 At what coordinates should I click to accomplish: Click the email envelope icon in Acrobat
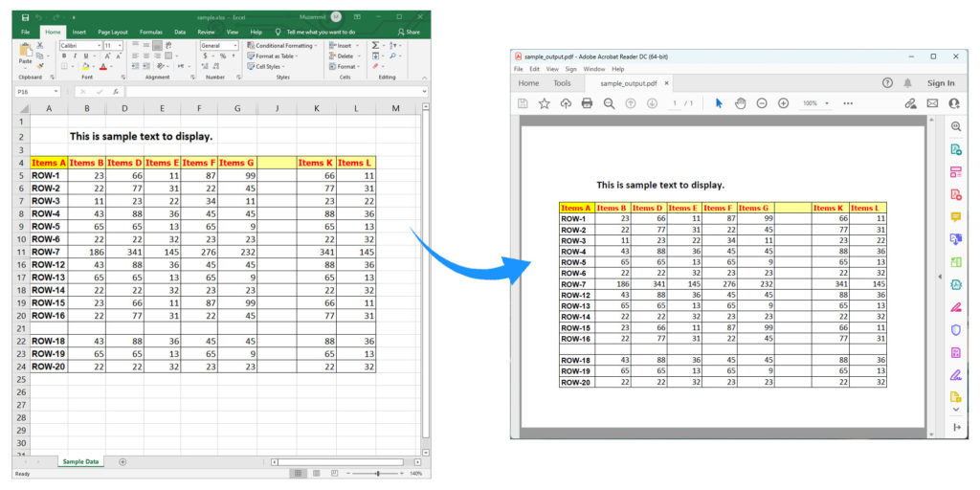pyautogui.click(x=932, y=103)
